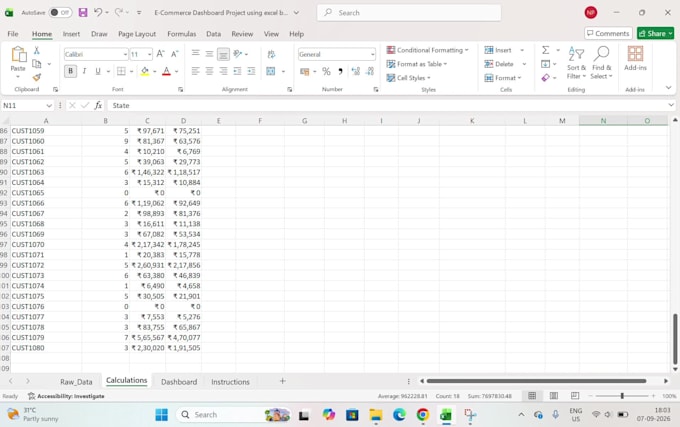Click Increase Font Size icon
The width and height of the screenshot is (680, 427).
(x=160, y=54)
